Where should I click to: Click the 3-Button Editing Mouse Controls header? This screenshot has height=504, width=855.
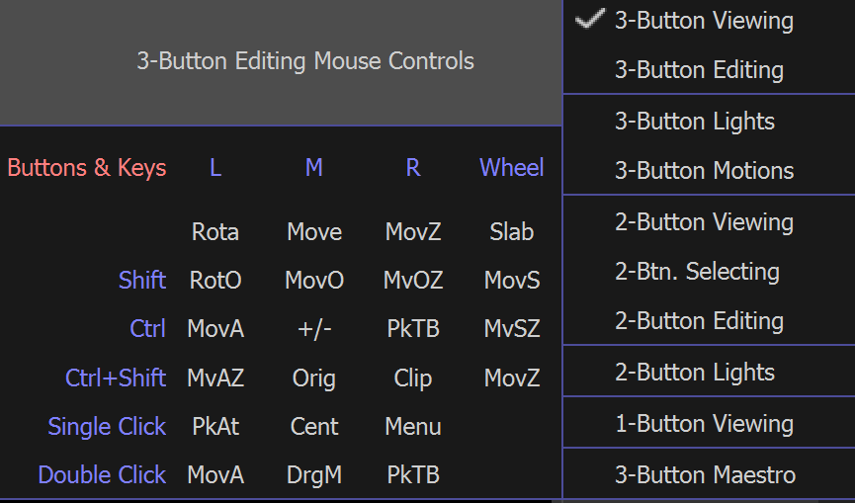point(305,61)
